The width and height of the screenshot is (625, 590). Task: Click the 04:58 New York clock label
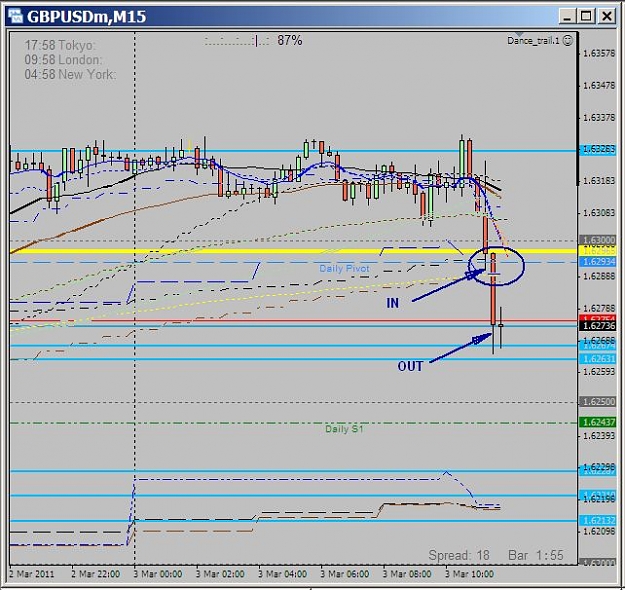point(70,75)
